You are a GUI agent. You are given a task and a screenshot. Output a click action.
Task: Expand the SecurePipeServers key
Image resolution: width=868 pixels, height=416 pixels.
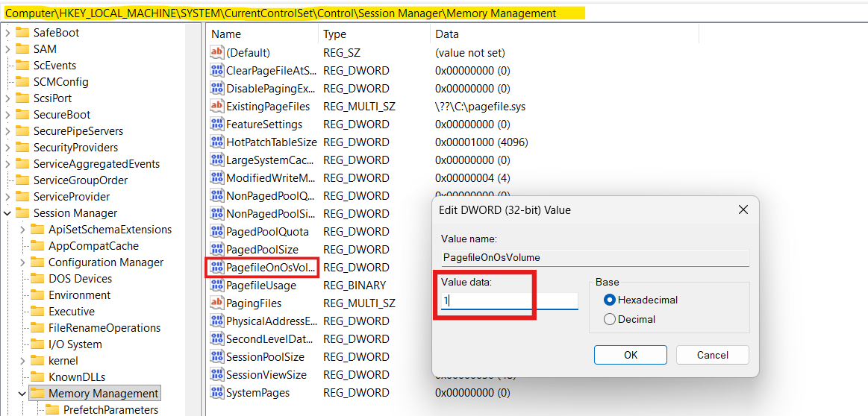pyautogui.click(x=7, y=131)
